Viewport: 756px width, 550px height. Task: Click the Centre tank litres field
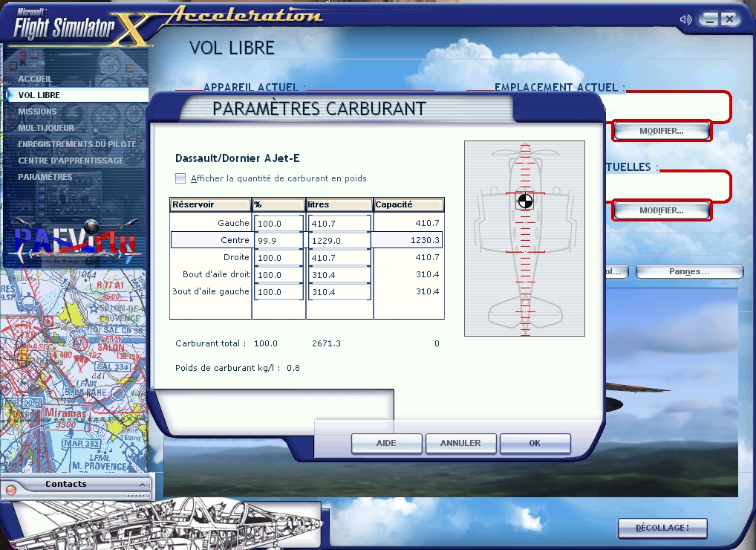(339, 240)
